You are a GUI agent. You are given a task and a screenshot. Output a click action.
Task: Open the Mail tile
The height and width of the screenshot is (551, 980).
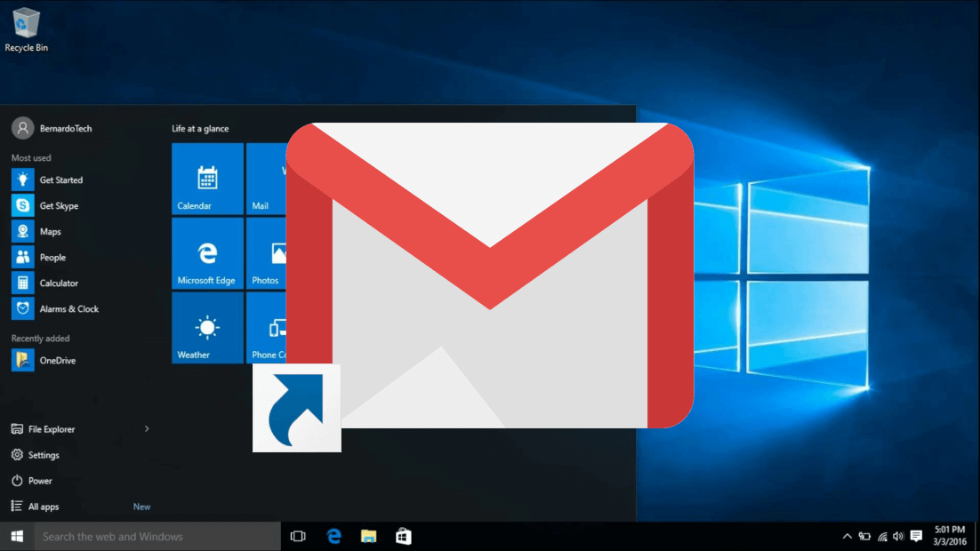point(266,179)
